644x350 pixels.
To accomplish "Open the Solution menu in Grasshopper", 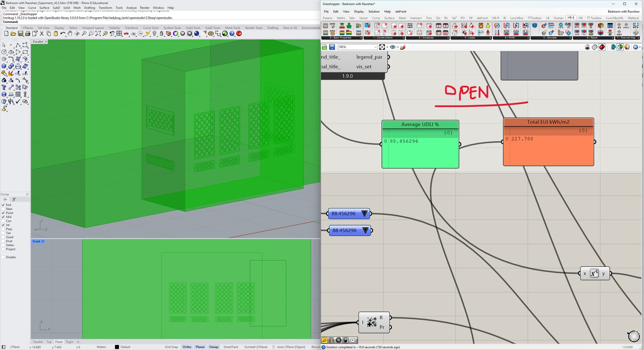I will (374, 11).
